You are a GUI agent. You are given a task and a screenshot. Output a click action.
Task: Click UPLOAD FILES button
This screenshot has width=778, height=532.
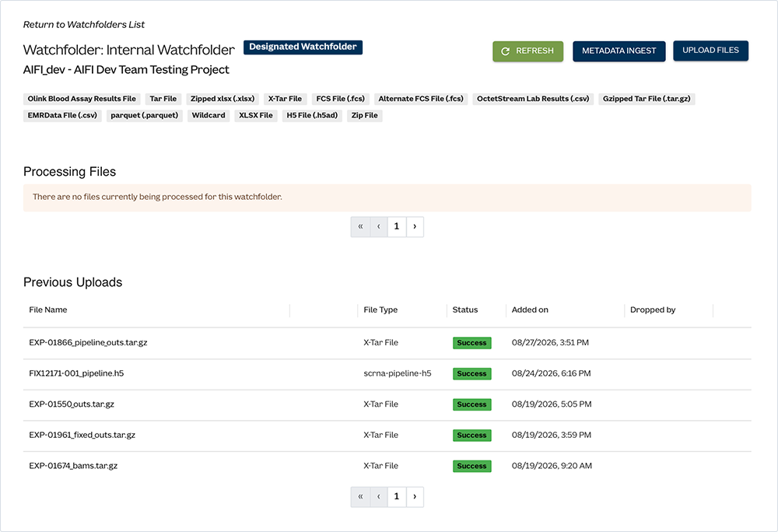pyautogui.click(x=710, y=51)
